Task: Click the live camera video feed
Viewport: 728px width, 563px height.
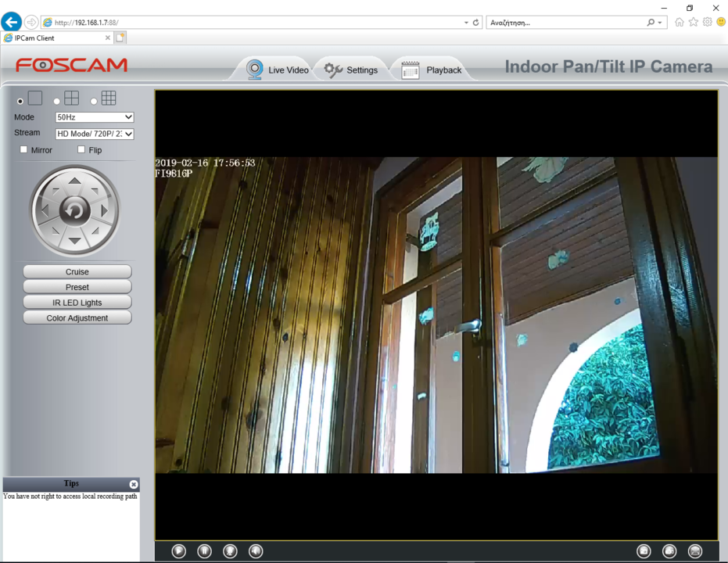Action: pyautogui.click(x=436, y=314)
